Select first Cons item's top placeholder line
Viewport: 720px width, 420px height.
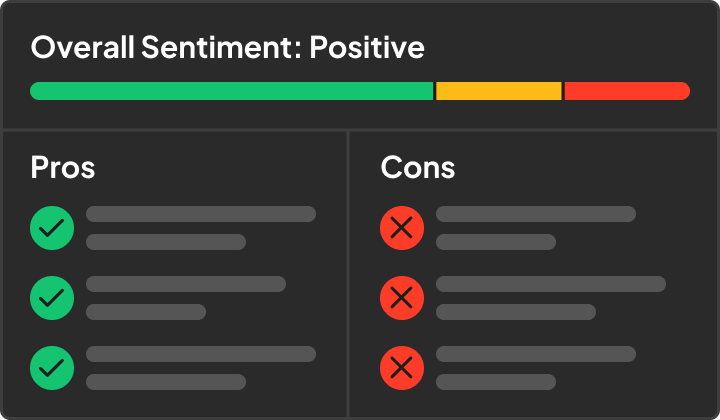(x=536, y=214)
